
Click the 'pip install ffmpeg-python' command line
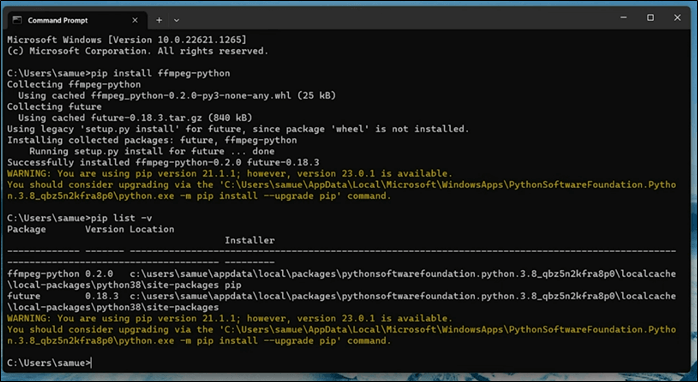(119, 73)
